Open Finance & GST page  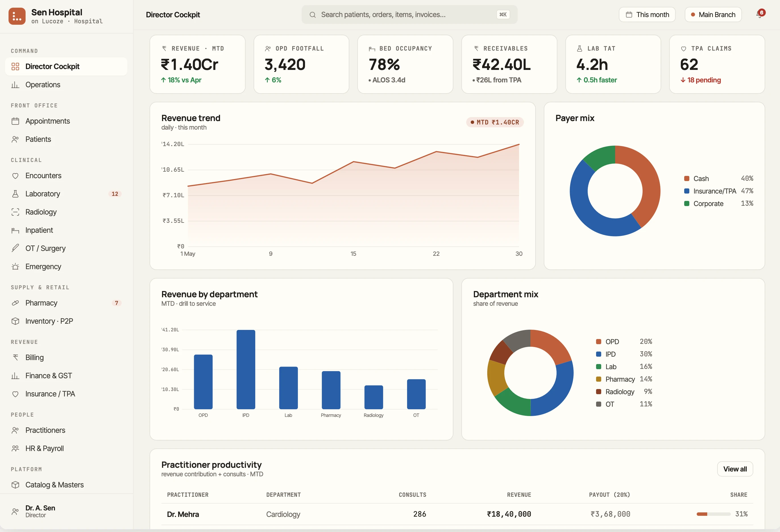point(66,376)
